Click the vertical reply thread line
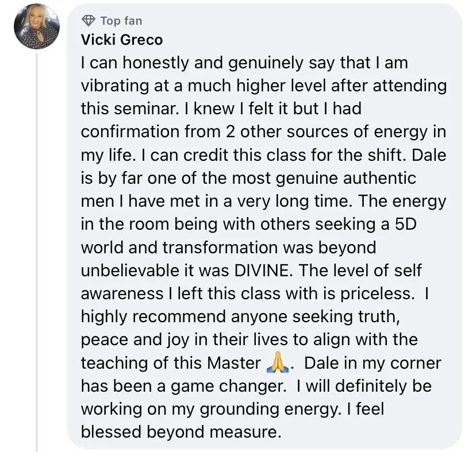The height and width of the screenshot is (452, 476). tap(37, 252)
